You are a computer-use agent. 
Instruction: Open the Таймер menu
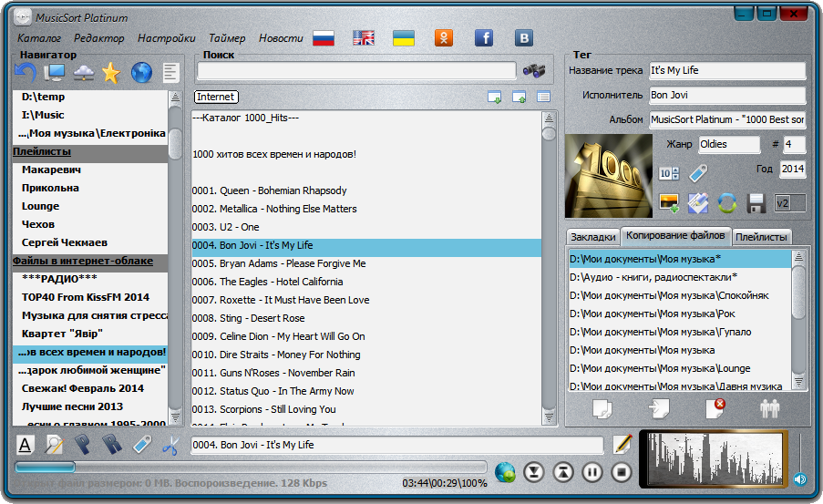[227, 38]
